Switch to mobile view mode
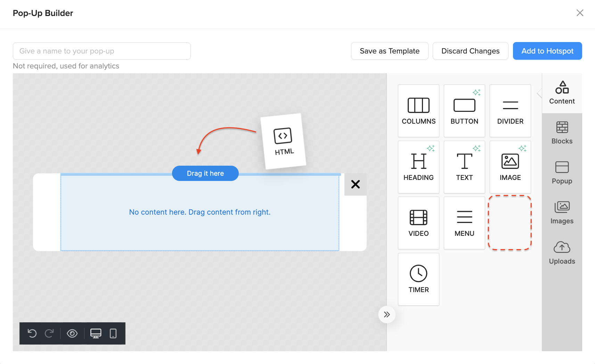The width and height of the screenshot is (595, 364). (113, 333)
